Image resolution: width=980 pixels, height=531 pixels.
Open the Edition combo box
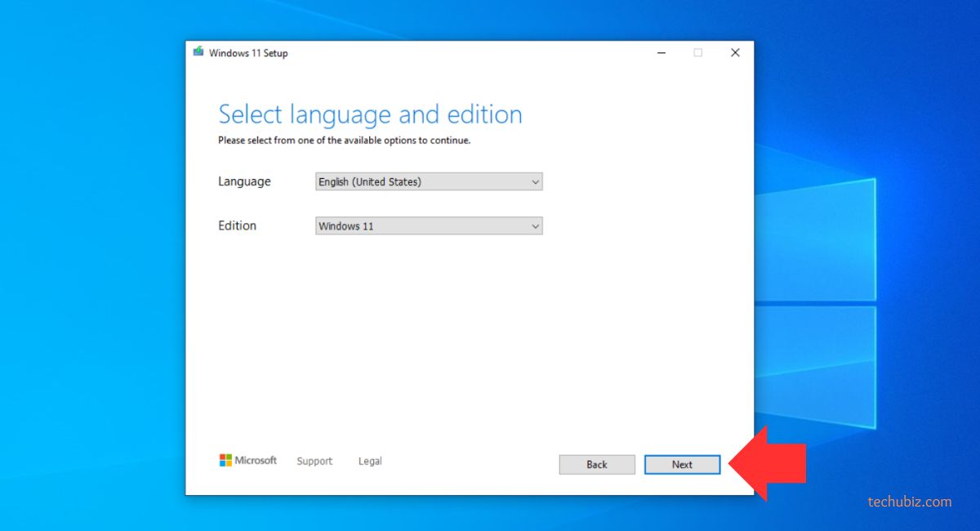(x=422, y=225)
